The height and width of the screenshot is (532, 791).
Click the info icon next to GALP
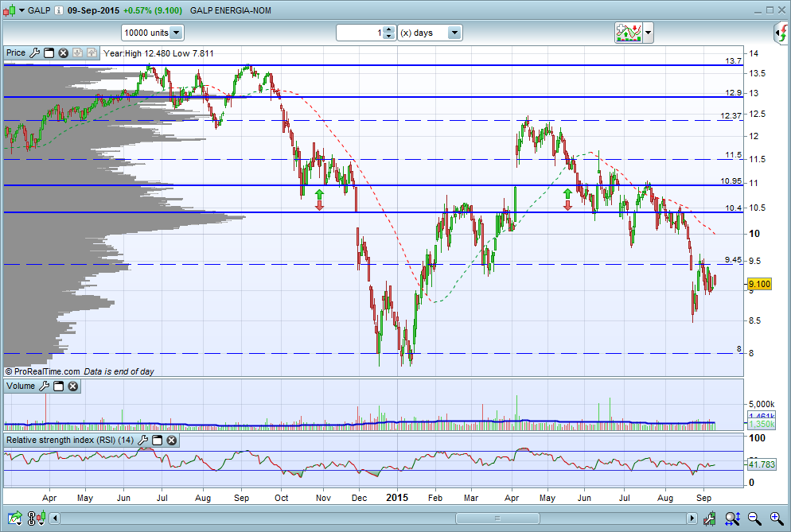(x=59, y=10)
